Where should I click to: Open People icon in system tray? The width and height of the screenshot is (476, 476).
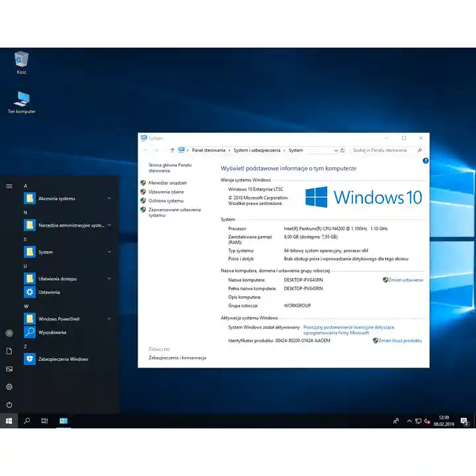[396, 421]
